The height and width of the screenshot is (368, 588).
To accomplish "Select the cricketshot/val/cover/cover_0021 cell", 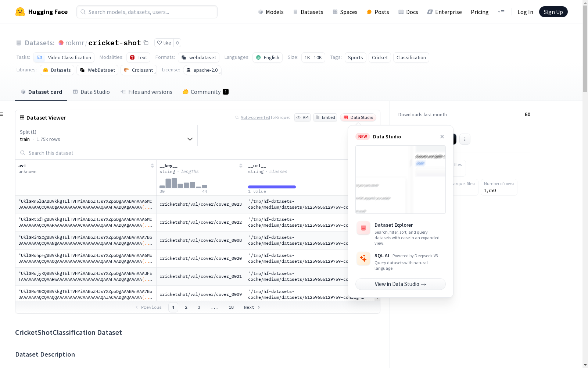I will click(x=201, y=276).
